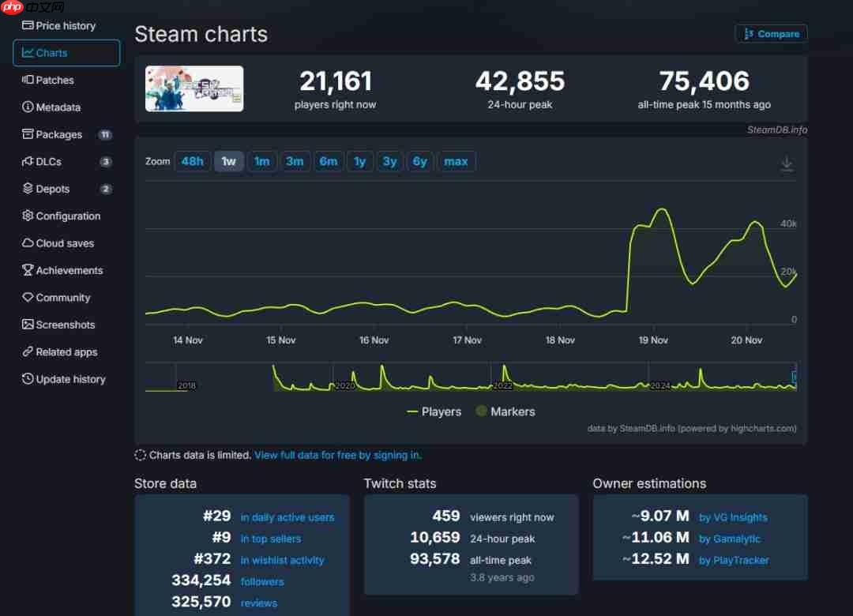Click the Achievements trophy icon
Viewport: 853px width, 616px height.
click(x=28, y=270)
